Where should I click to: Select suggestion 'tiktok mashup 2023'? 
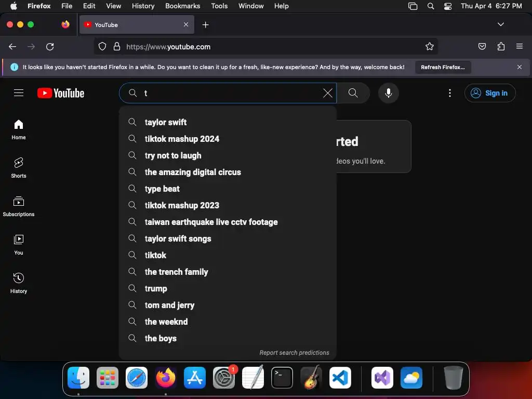pos(228,205)
